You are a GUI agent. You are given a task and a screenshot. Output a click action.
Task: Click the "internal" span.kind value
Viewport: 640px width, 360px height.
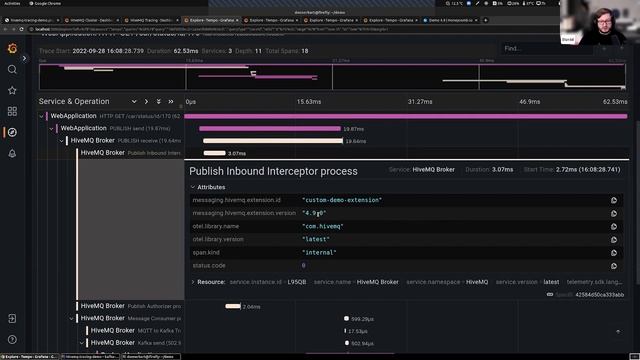[x=319, y=252]
